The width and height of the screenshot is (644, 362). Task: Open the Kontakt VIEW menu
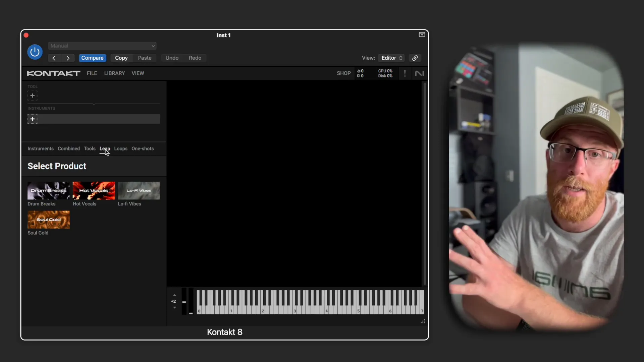click(138, 73)
